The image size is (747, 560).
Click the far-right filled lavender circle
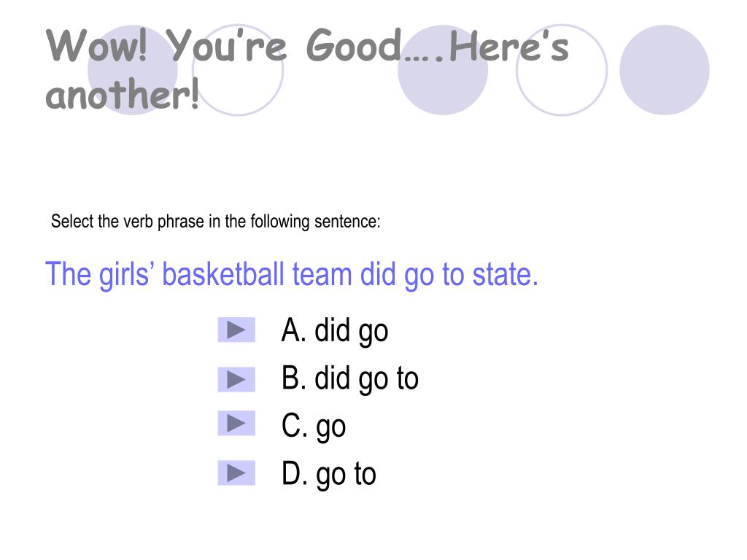click(664, 70)
